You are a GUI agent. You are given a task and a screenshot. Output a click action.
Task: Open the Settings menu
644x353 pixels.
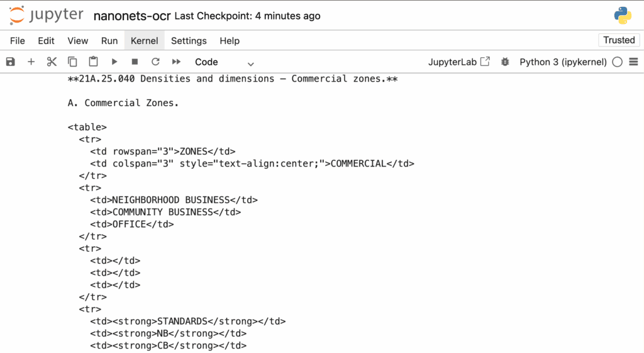[x=189, y=41]
